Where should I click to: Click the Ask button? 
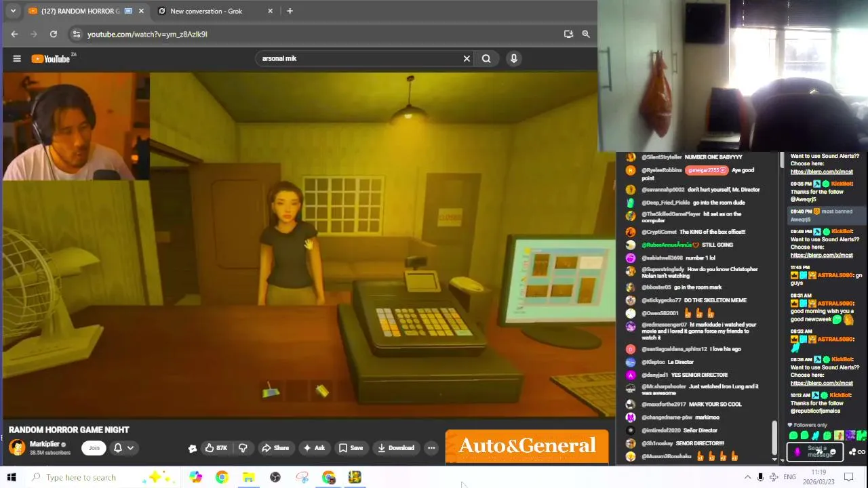tap(314, 447)
